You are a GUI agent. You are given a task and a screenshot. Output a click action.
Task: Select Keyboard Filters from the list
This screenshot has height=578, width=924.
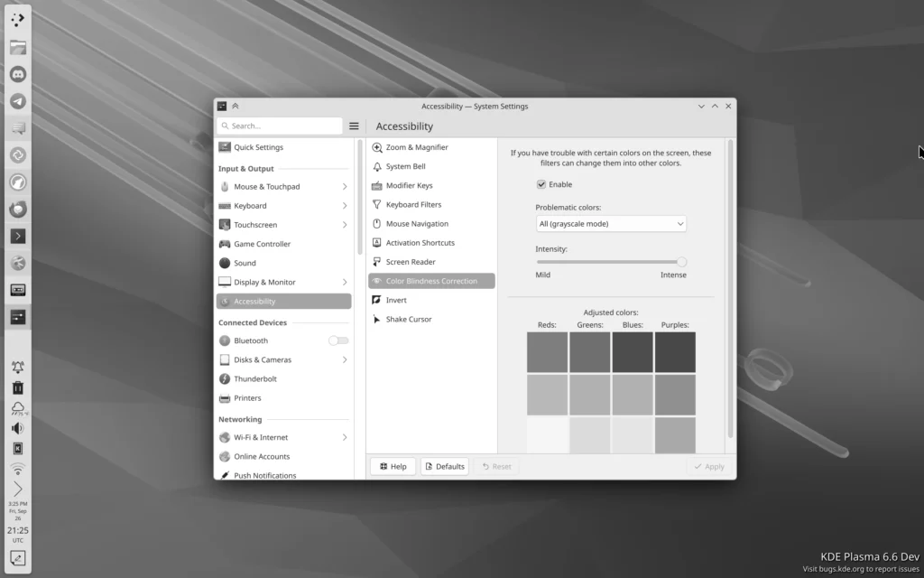click(x=414, y=204)
